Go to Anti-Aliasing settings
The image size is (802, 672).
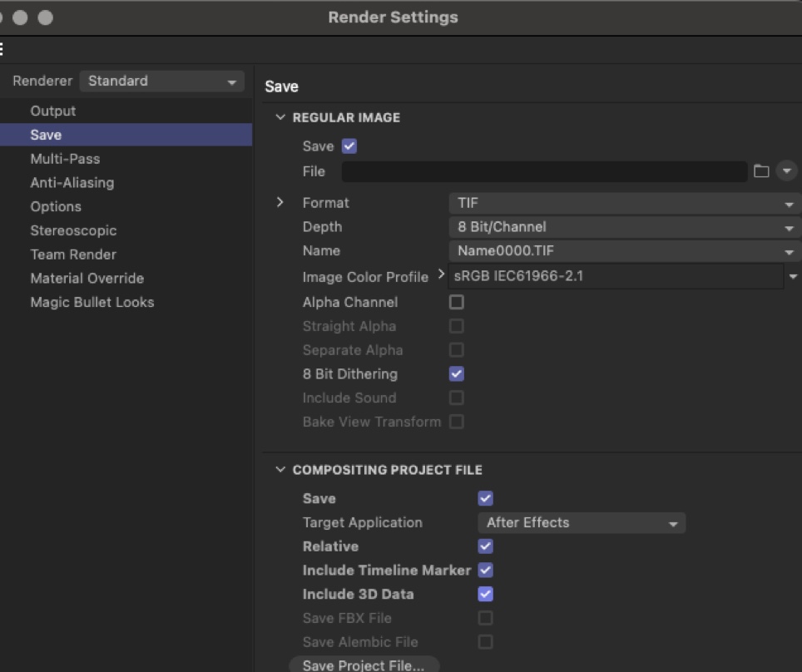72,183
